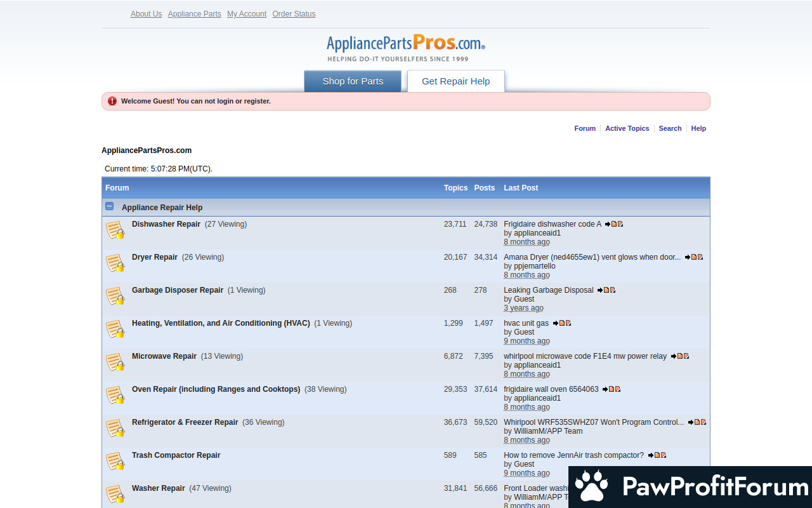This screenshot has width=812, height=508.
Task: Collapse the Appliance Repair Help category
Action: tap(110, 207)
